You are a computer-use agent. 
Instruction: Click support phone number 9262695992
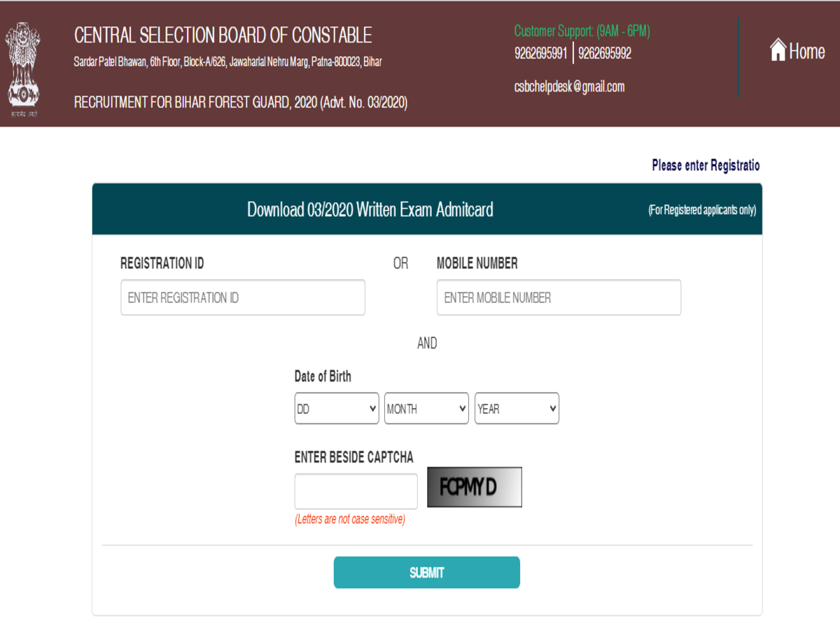coord(605,53)
